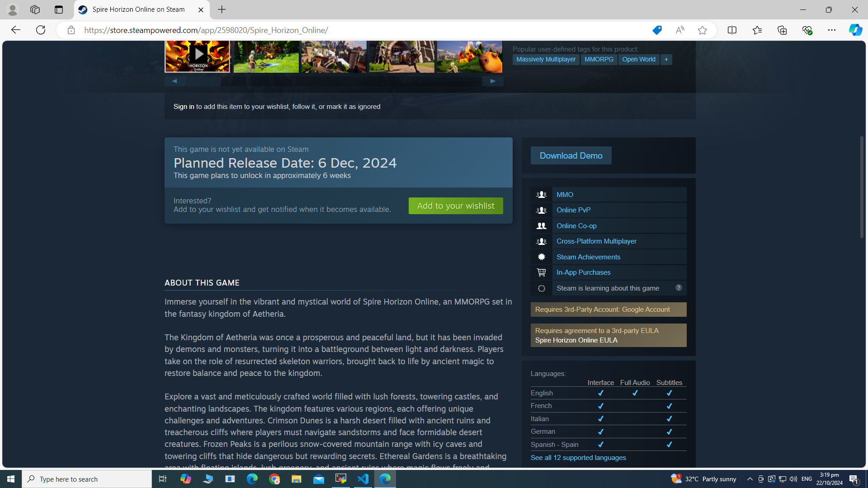Click the question mark help icon
This screenshot has height=488, width=868.
point(679,288)
